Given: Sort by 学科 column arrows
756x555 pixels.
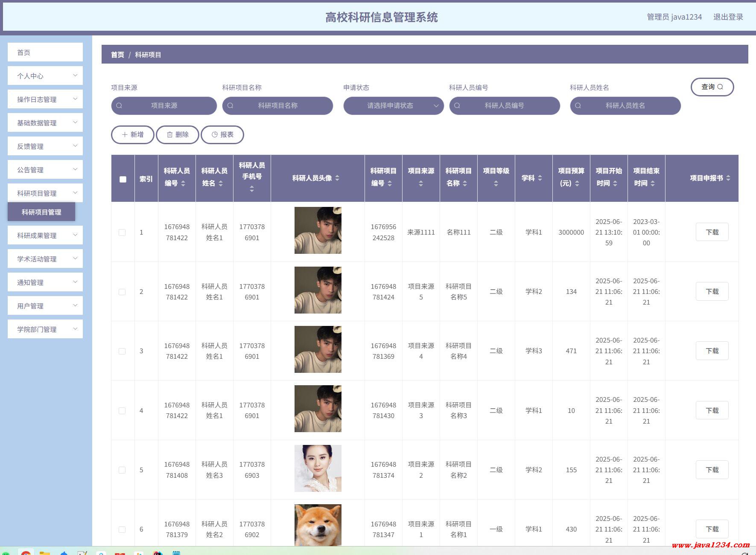Looking at the screenshot, I should [540, 178].
